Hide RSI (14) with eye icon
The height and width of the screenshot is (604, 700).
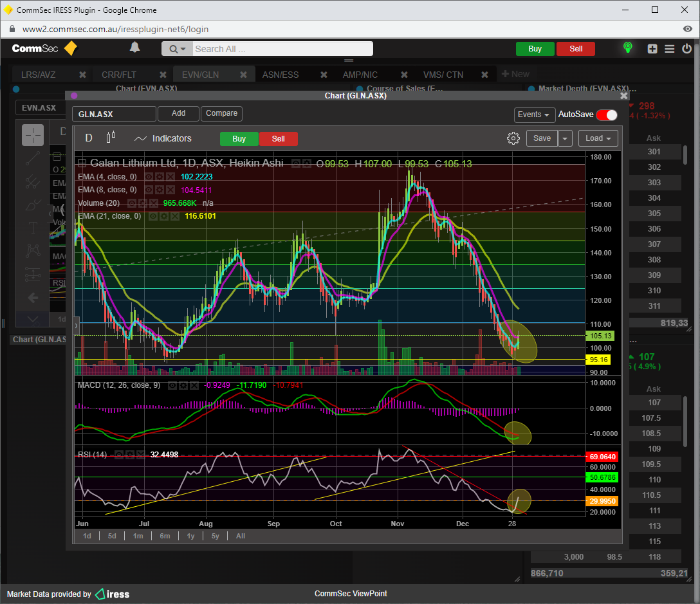coord(119,455)
